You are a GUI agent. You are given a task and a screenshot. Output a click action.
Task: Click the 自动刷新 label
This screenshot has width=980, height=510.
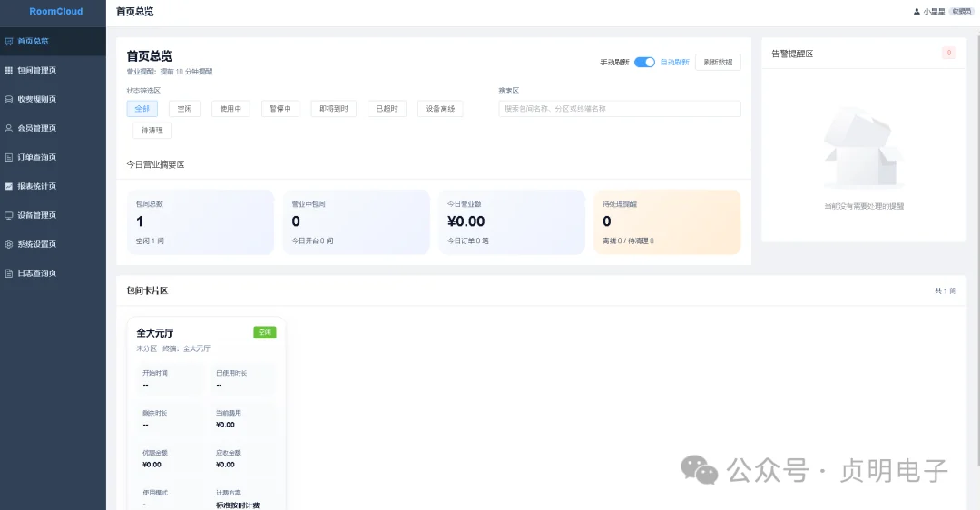674,62
